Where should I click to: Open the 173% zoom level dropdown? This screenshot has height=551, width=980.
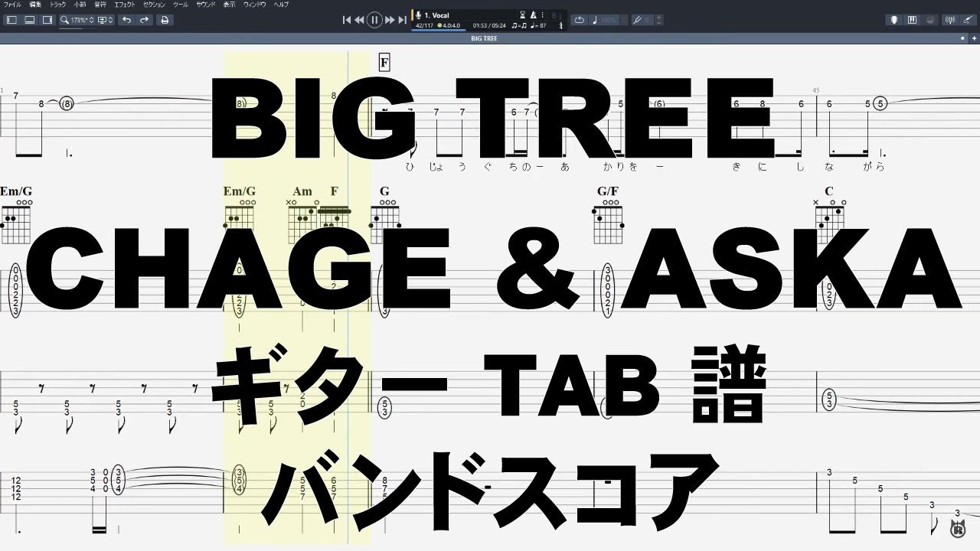click(x=78, y=20)
